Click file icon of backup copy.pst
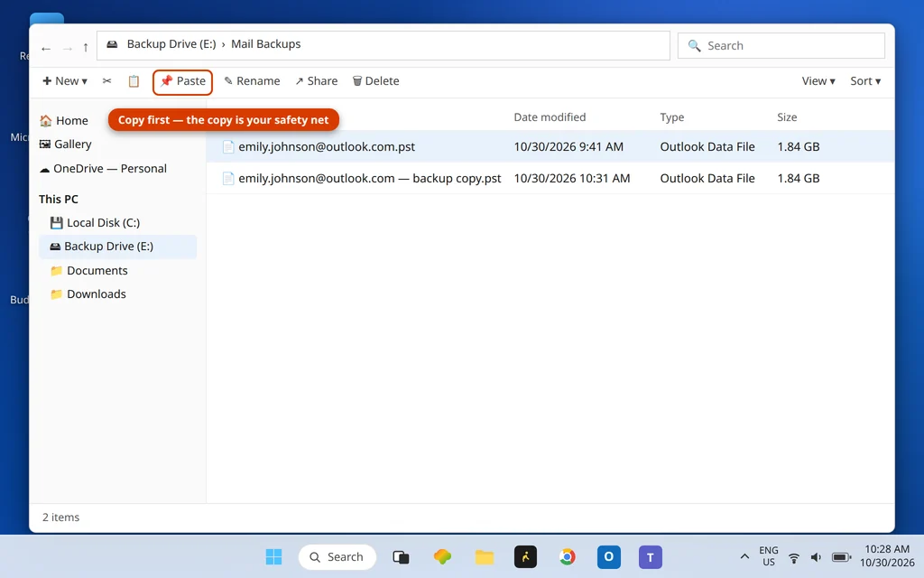 click(x=228, y=178)
